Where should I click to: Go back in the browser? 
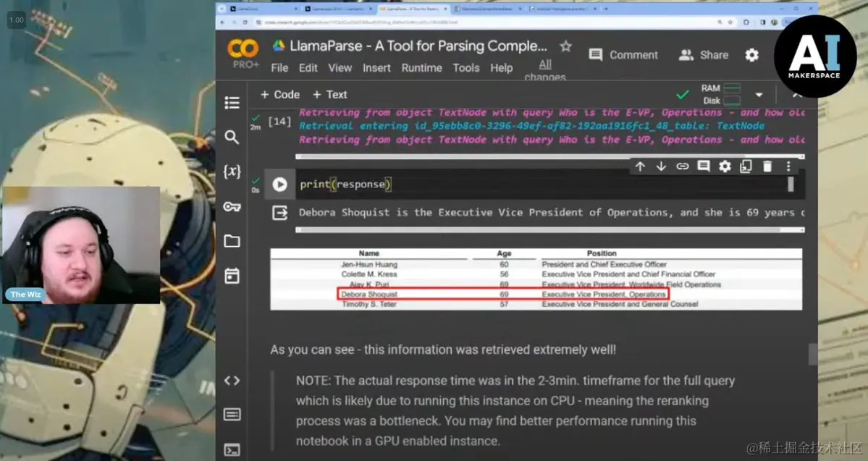[222, 22]
